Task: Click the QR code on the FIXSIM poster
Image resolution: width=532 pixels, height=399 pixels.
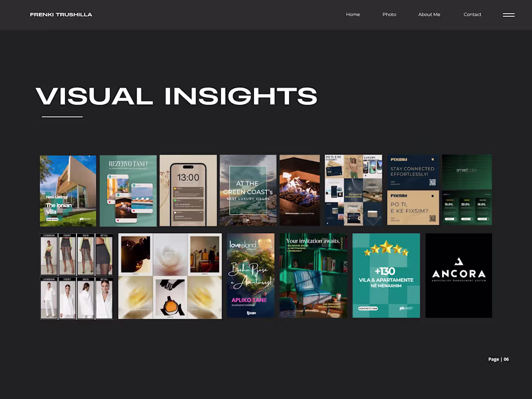Action: pos(433,218)
